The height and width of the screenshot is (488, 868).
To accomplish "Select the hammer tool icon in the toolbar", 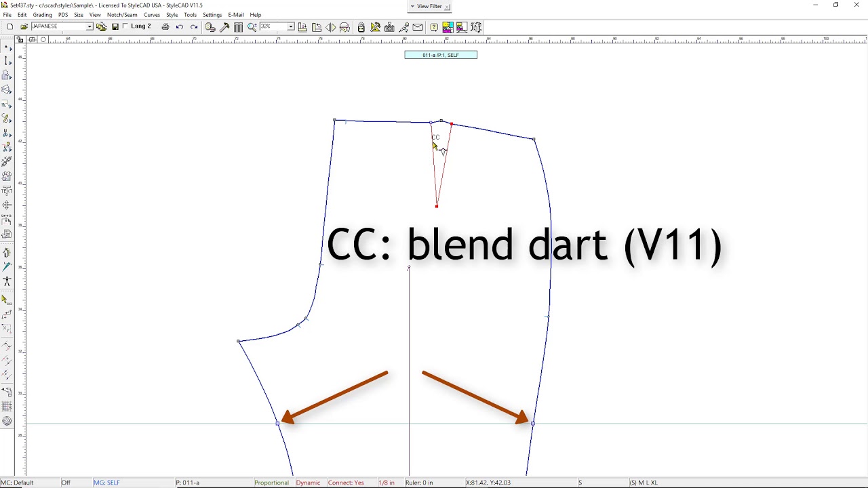I will 224,27.
